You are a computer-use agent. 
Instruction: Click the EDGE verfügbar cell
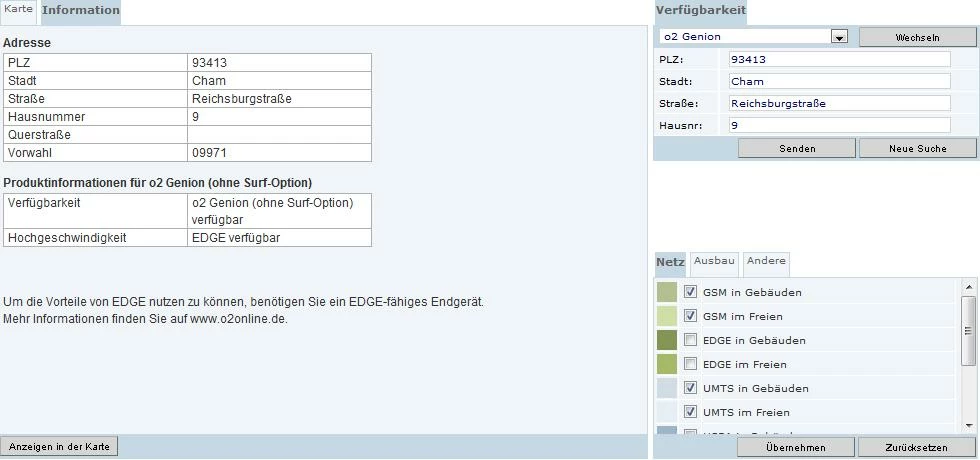coord(279,238)
